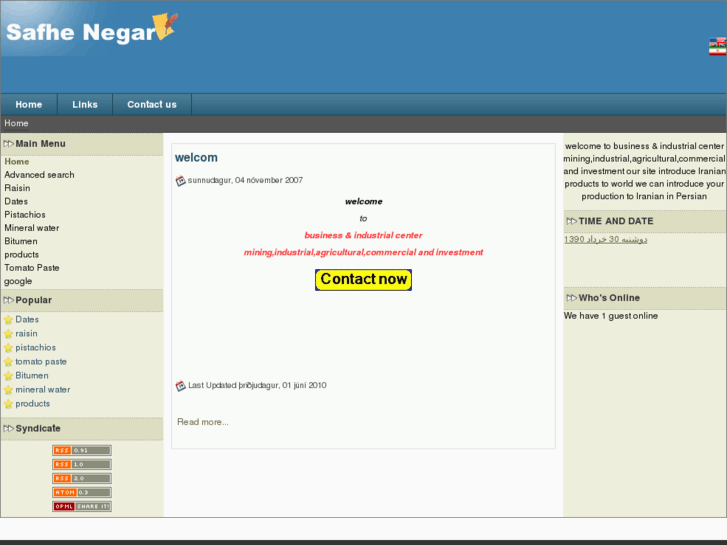This screenshot has height=545, width=727.
Task: Click the star icon beside mineral water
Action: point(8,390)
